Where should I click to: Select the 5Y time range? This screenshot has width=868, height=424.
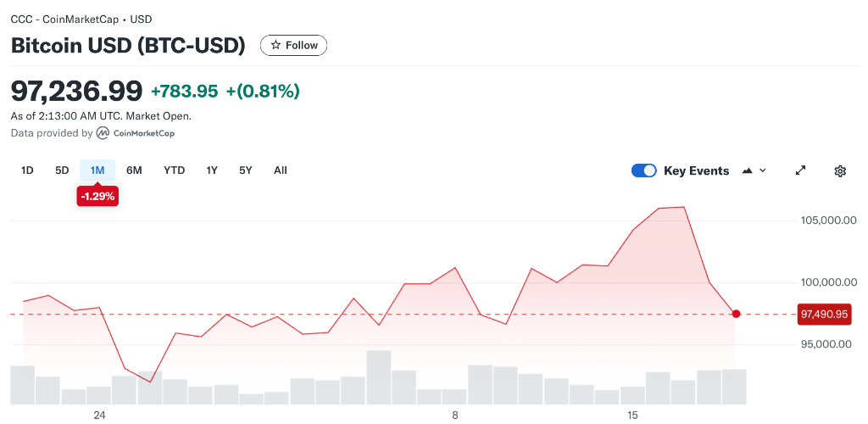(x=246, y=170)
